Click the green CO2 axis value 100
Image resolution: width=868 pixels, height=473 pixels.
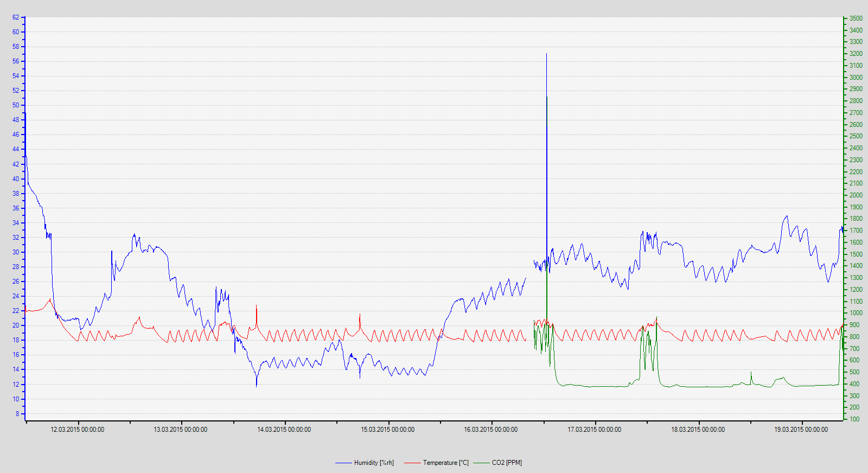click(x=854, y=419)
